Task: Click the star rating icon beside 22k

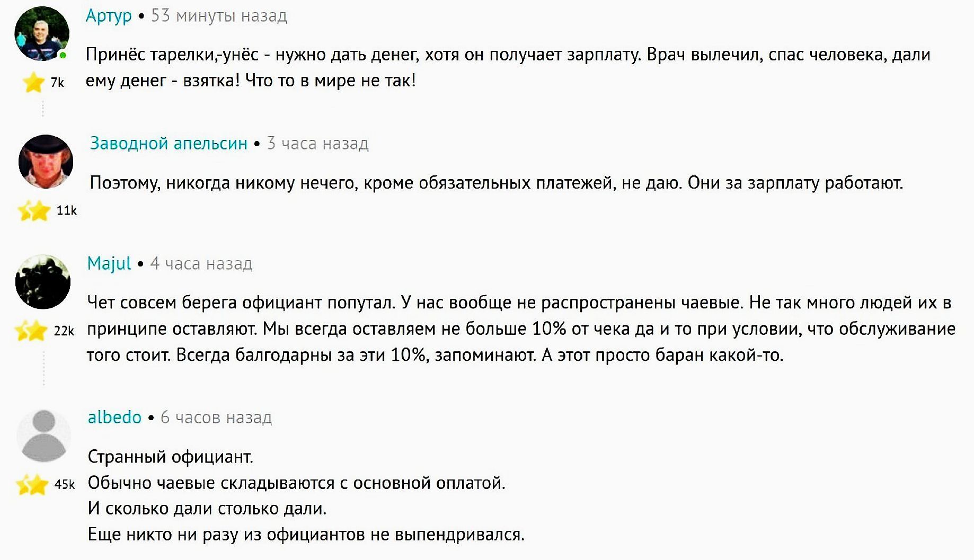Action: click(31, 331)
